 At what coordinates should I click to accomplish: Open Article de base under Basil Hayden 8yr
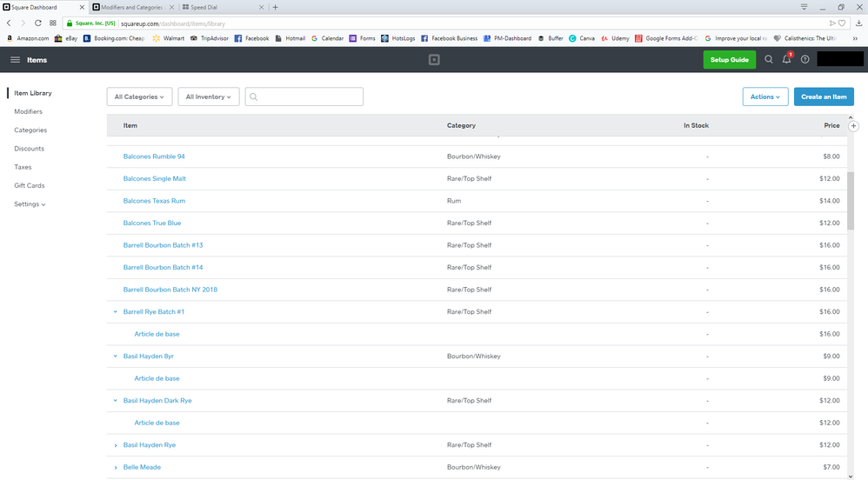pos(157,378)
